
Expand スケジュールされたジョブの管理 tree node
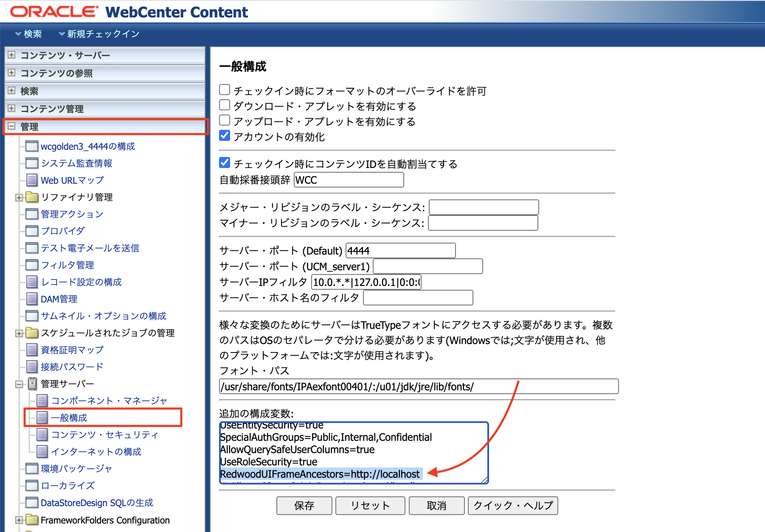coord(19,333)
